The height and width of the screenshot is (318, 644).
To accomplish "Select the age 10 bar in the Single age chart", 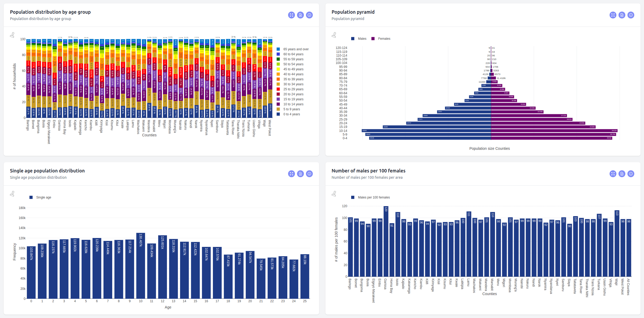I will pyautogui.click(x=141, y=266).
